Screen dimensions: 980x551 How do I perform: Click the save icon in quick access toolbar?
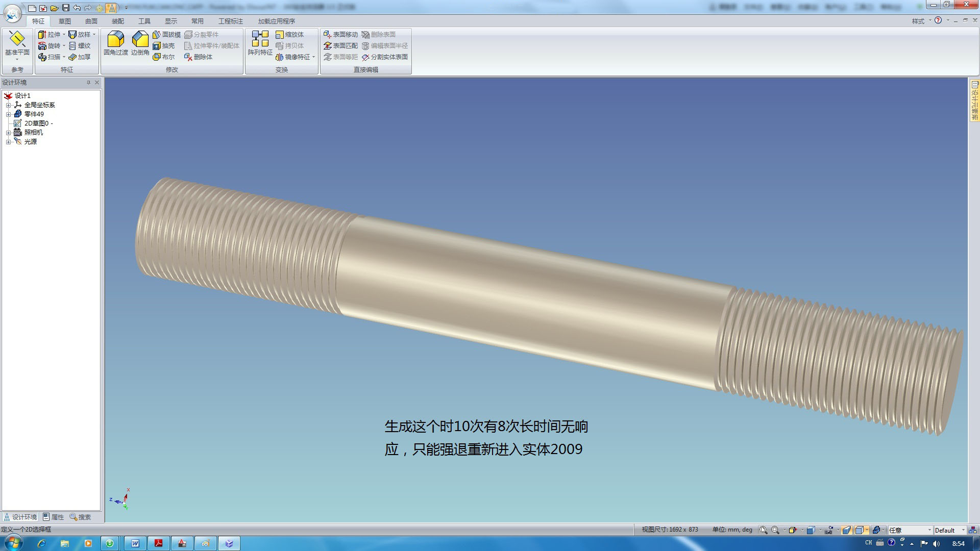66,8
